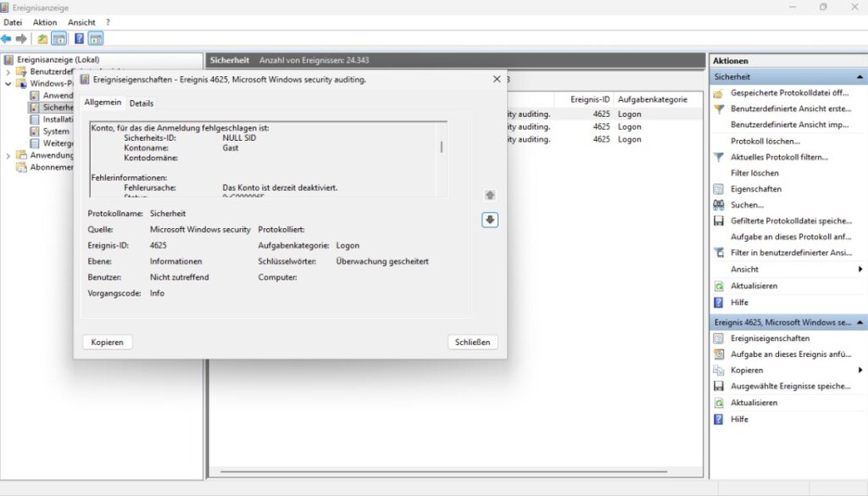Viewport: 868px width, 496px height.
Task: Click the horizontal scrollbar of event list
Action: tap(442, 471)
